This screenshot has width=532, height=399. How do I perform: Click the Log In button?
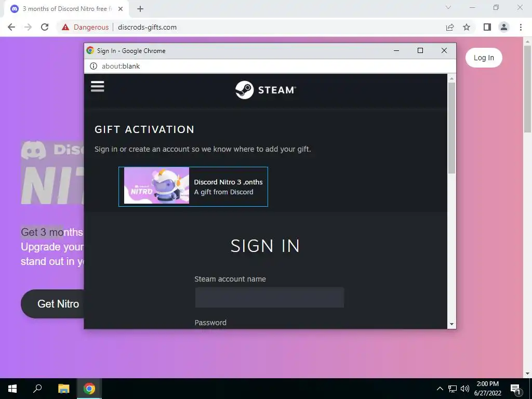click(484, 58)
